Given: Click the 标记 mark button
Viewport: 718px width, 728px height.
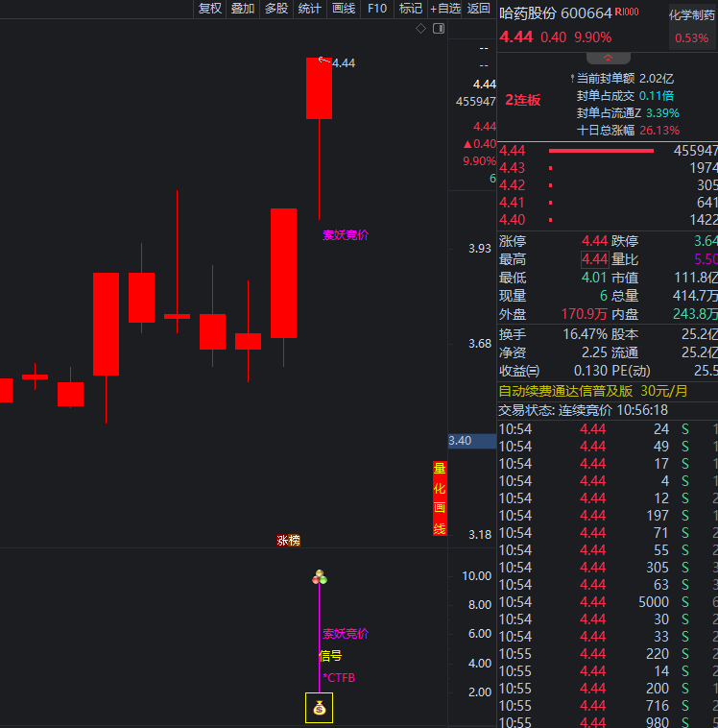Looking at the screenshot, I should click(410, 9).
